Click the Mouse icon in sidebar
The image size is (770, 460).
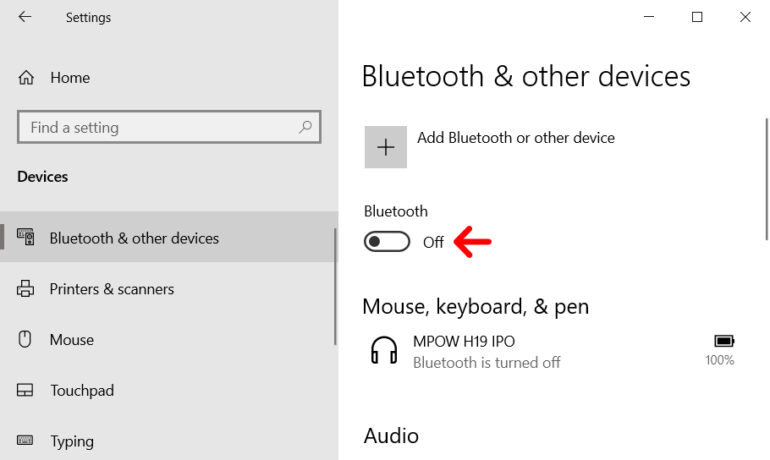(26, 340)
